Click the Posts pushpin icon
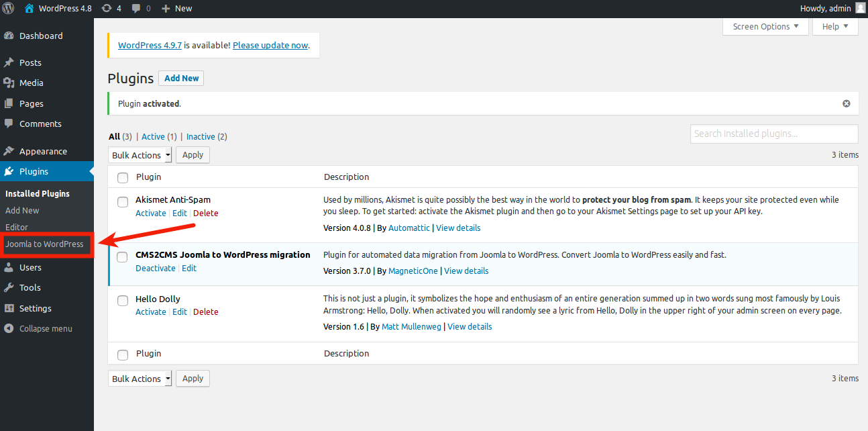 pyautogui.click(x=9, y=62)
